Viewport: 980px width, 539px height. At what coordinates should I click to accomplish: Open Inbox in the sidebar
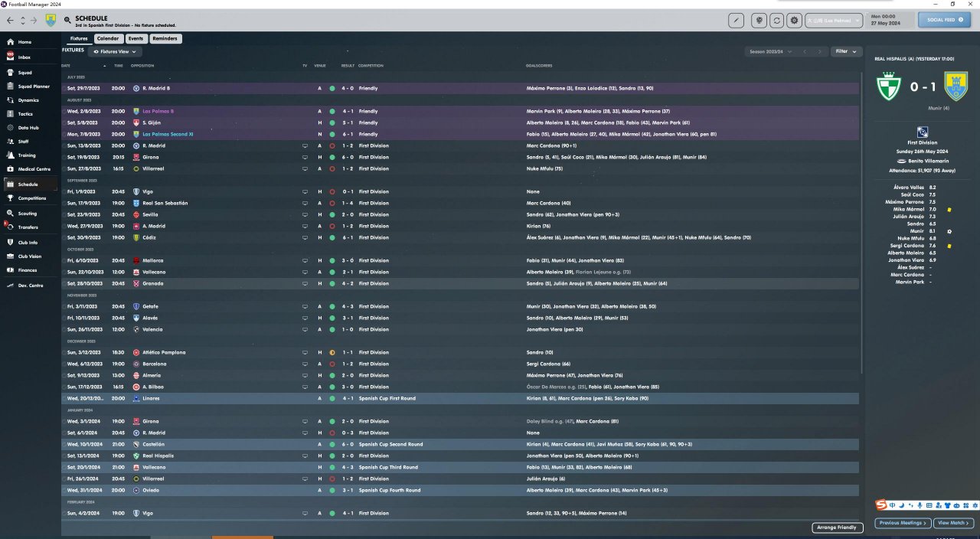tap(29, 57)
